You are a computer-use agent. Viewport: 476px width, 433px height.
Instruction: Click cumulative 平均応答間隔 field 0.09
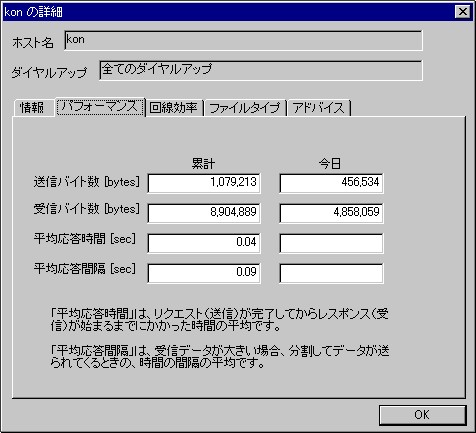pos(204,273)
